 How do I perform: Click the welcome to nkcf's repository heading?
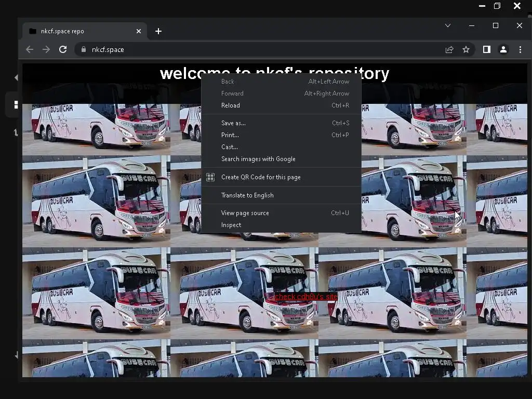(x=274, y=73)
